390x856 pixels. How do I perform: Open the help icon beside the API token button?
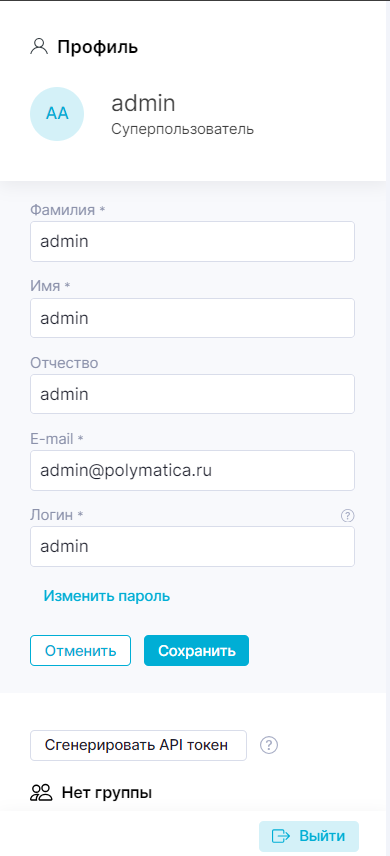(269, 745)
